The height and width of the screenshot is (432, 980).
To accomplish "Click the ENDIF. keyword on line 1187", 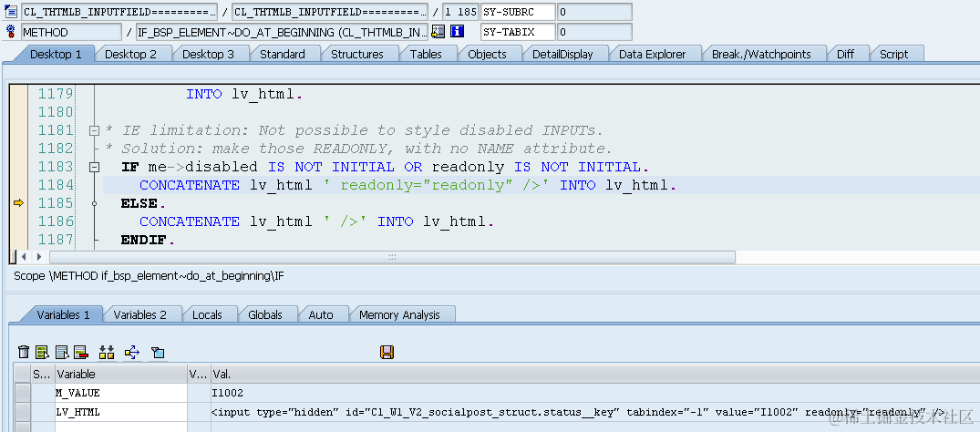I will [x=148, y=240].
